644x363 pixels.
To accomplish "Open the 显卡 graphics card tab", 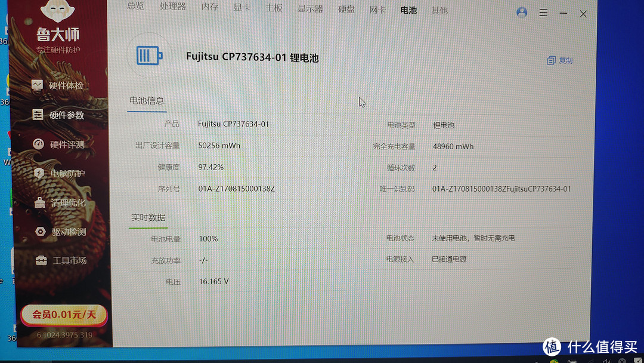I will pyautogui.click(x=241, y=8).
